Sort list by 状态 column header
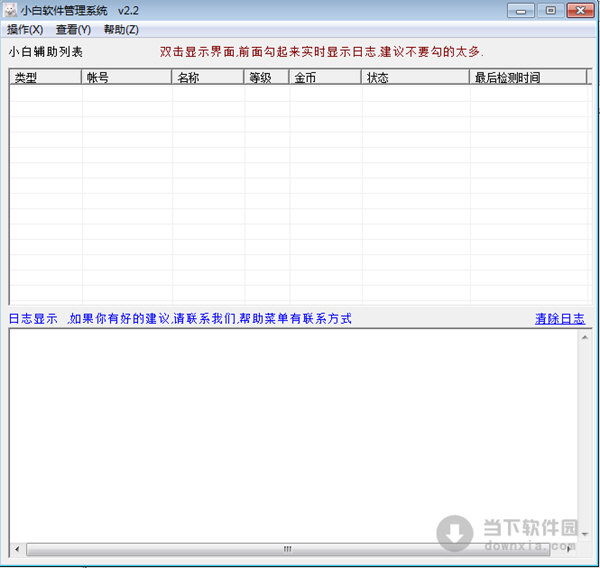Image resolution: width=600 pixels, height=568 pixels. (416, 77)
